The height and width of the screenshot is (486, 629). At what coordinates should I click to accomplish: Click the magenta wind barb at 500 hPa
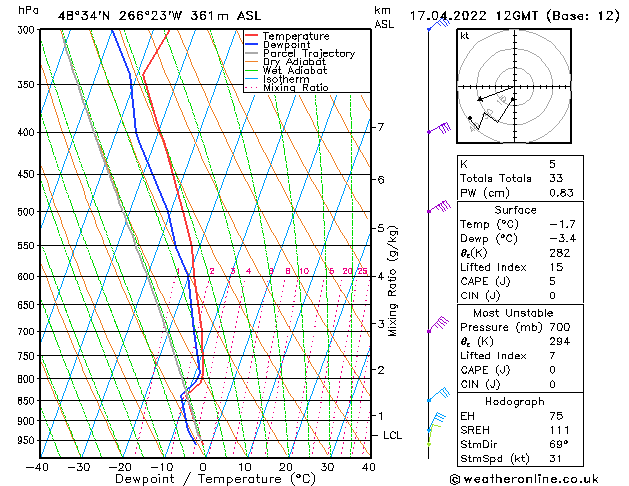439,208
